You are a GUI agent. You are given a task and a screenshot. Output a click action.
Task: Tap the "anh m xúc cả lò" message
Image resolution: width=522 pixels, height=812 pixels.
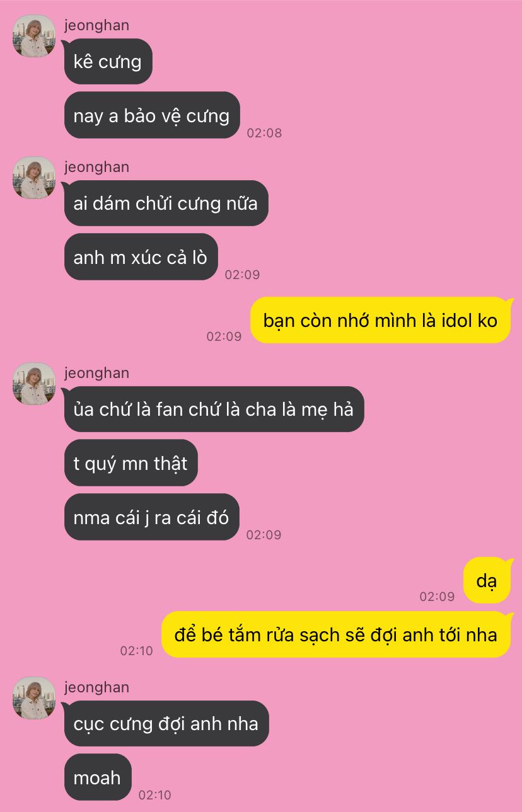[141, 257]
